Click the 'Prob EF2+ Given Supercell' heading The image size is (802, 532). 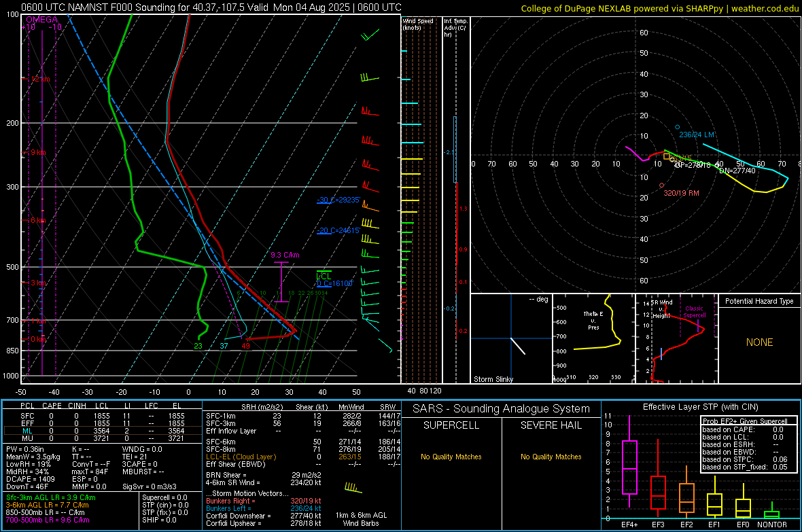[x=745, y=421]
